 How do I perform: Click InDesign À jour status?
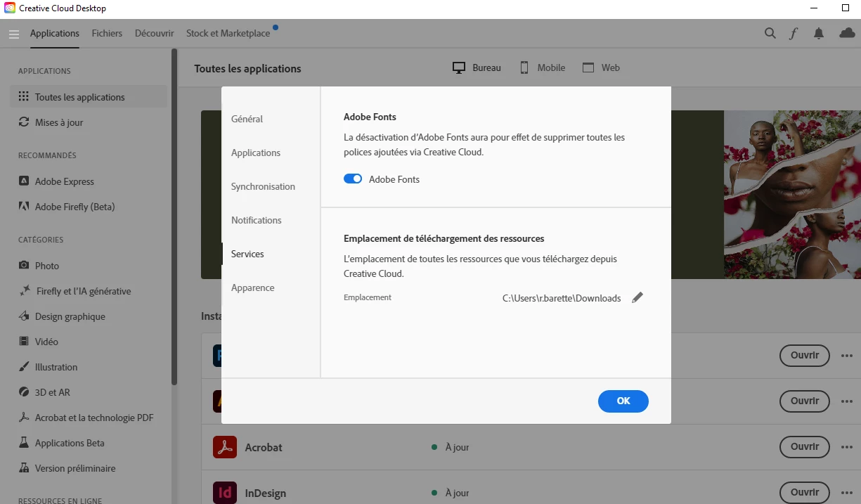[451, 493]
